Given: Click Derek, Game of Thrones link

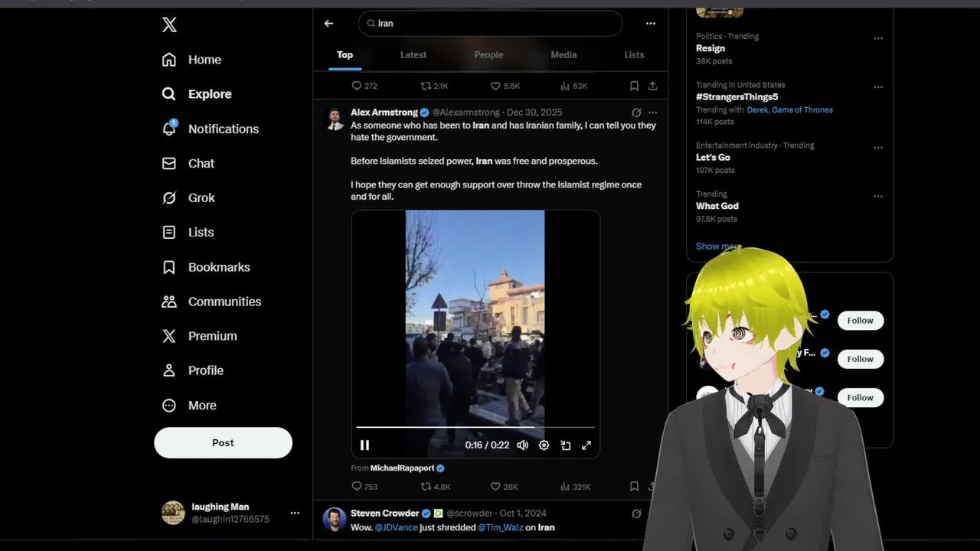Looking at the screenshot, I should coord(789,110).
